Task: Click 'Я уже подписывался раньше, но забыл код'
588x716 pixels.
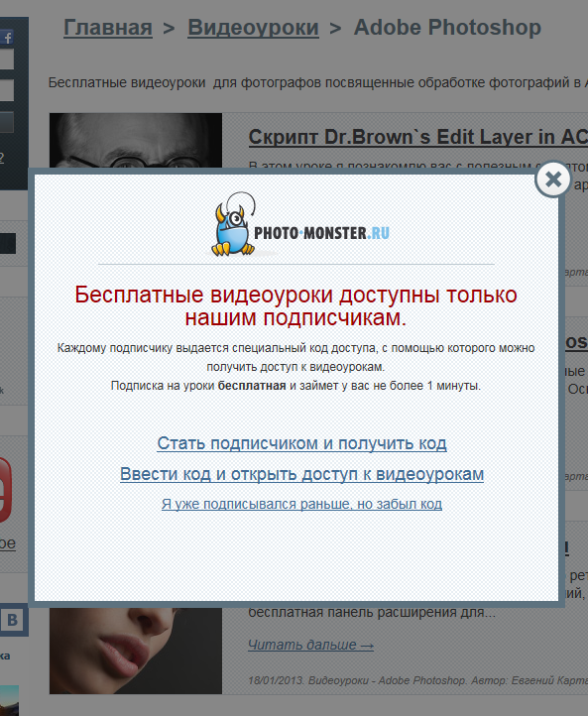Action: point(301,504)
